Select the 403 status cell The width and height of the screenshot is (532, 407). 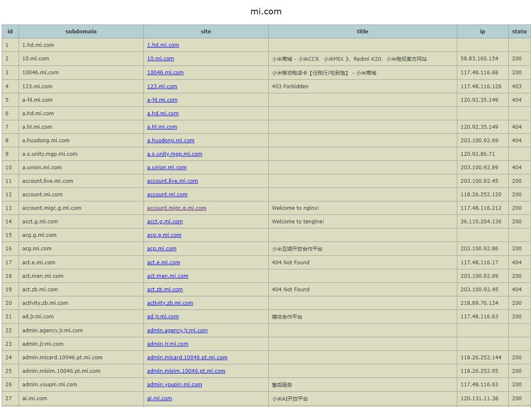point(519,86)
